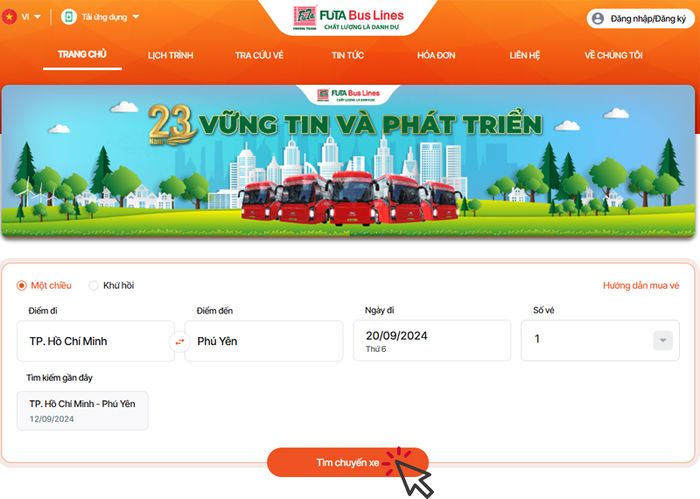Image resolution: width=700 pixels, height=499 pixels.
Task: Swap origin and destination with arrows icon
Action: [x=179, y=341]
